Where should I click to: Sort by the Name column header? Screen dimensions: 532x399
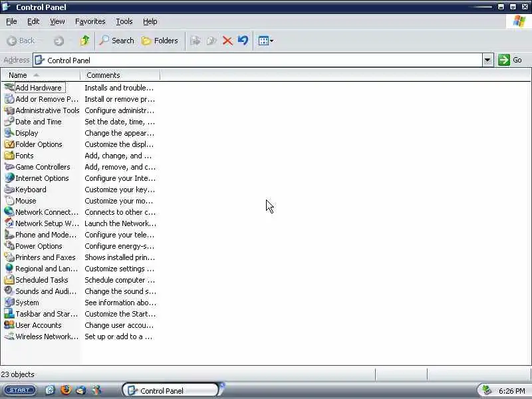point(41,75)
